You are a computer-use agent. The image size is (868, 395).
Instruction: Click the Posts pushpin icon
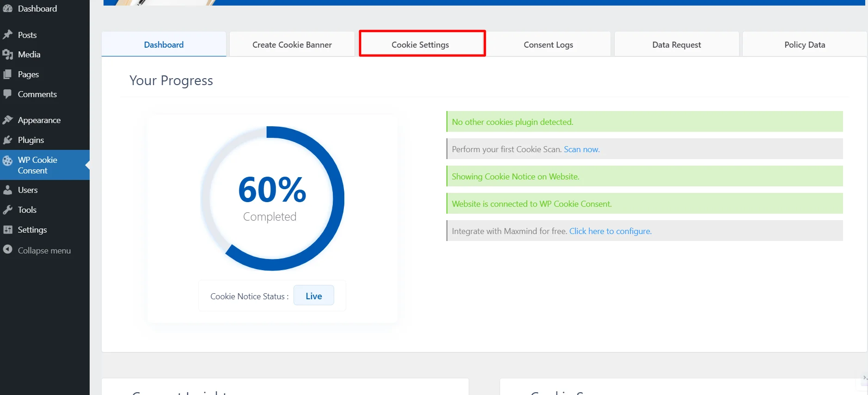tap(7, 35)
